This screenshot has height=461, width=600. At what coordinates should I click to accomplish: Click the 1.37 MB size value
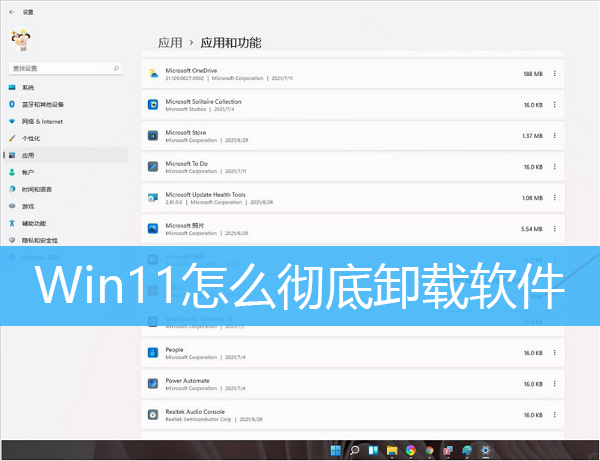coord(532,136)
